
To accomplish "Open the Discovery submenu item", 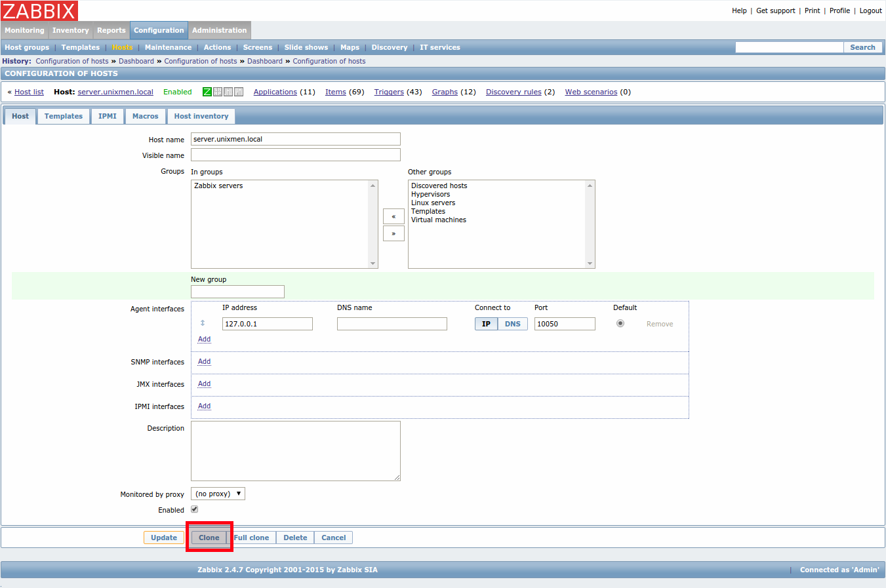I will pyautogui.click(x=390, y=47).
